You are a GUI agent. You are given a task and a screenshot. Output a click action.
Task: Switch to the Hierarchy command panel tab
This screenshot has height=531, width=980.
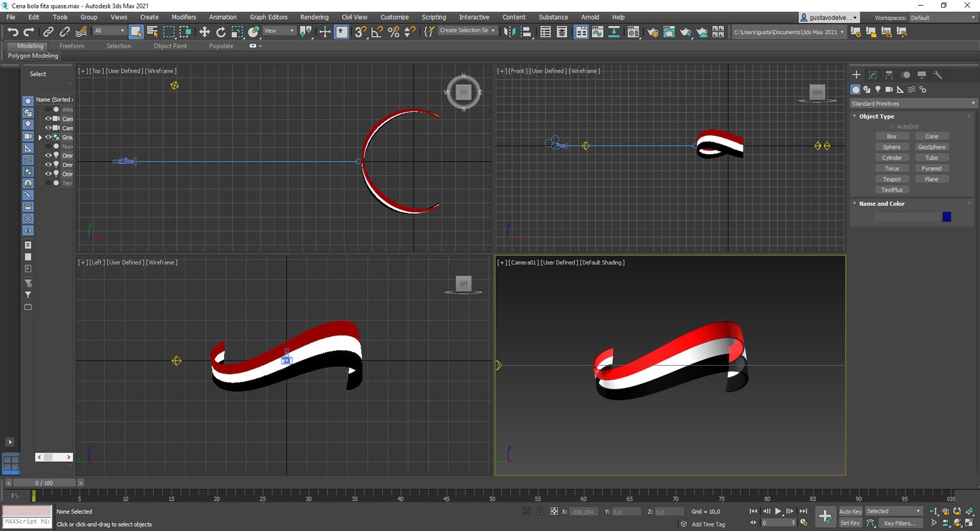889,74
